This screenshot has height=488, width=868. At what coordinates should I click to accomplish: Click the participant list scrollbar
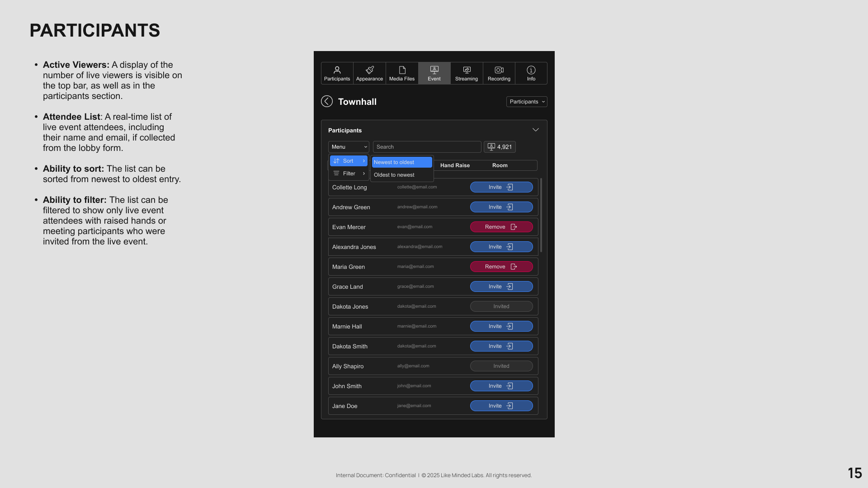click(541, 215)
